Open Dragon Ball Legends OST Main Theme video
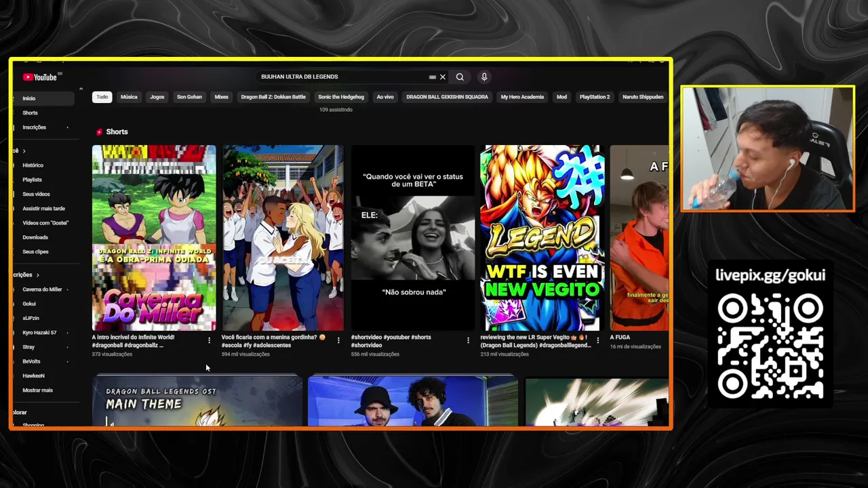Viewport: 868px width, 488px height. [x=197, y=401]
